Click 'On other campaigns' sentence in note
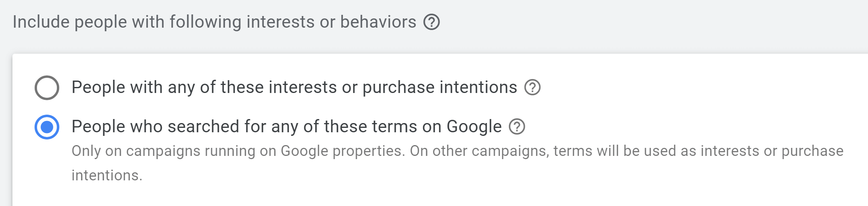 click(627, 151)
